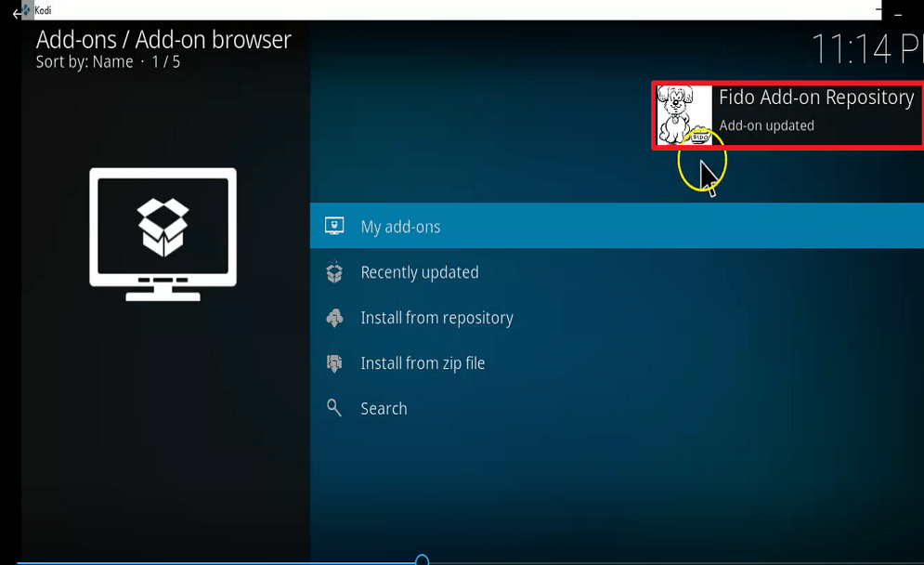Click the large add-on browser monitor graphic

(x=163, y=234)
